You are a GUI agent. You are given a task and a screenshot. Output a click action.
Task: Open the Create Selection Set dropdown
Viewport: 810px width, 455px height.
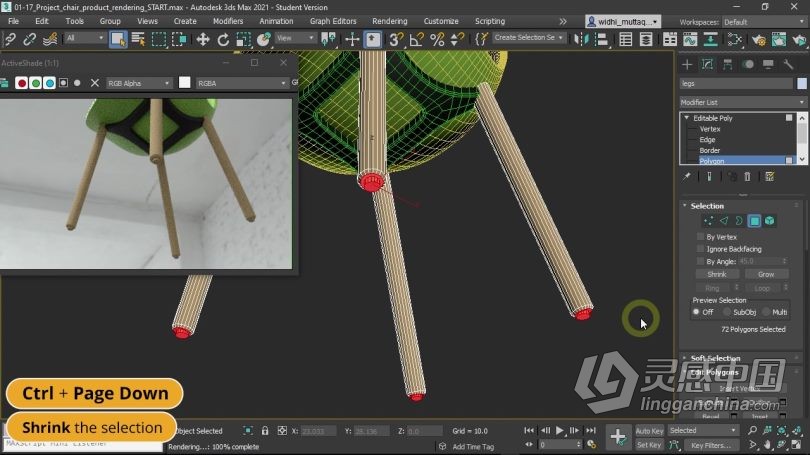click(x=528, y=38)
